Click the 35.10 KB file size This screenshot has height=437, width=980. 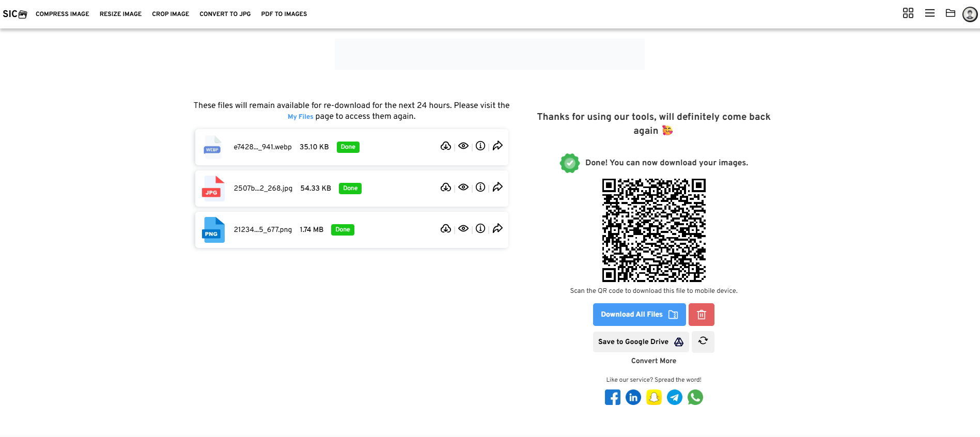click(314, 147)
